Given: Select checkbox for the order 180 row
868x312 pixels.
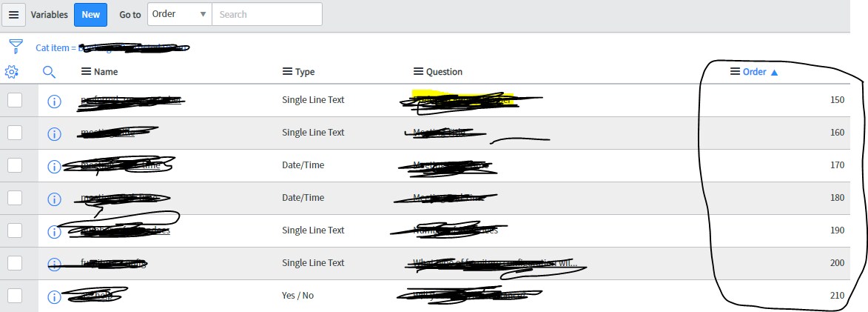Looking at the screenshot, I should click(15, 198).
